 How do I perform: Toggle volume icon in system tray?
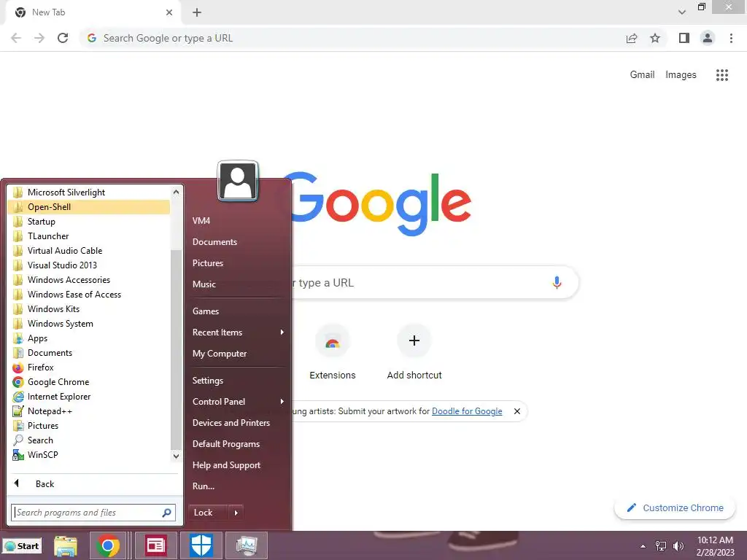678,546
